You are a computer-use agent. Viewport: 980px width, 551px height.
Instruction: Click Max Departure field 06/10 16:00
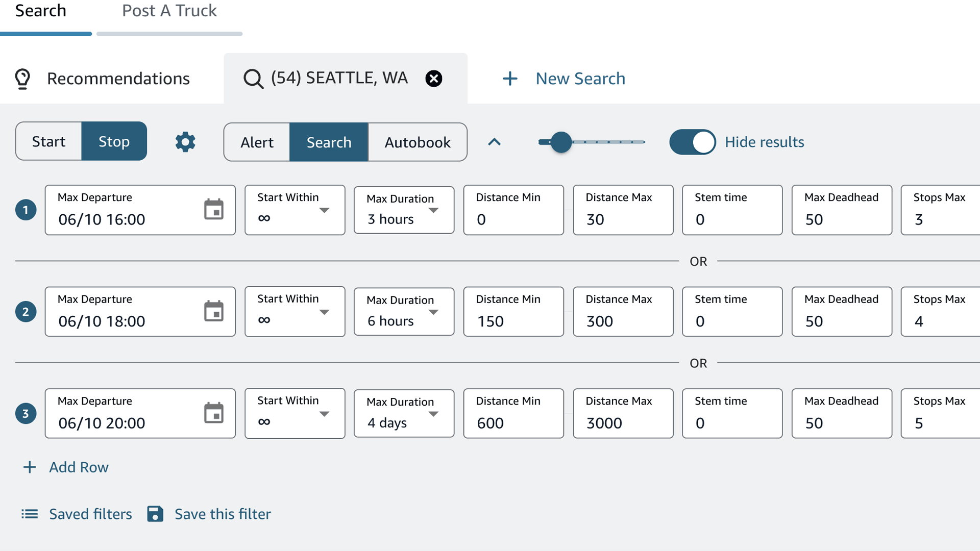click(140, 210)
